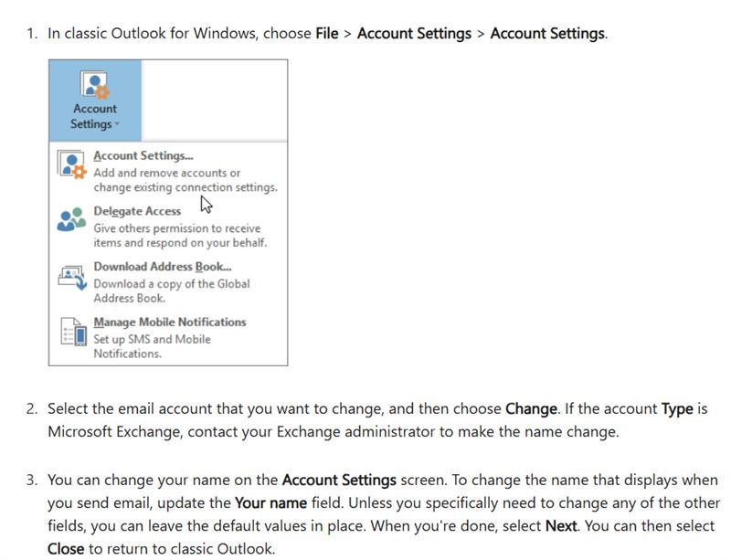Screen dimensions: 731x560
Task: Click the bold 'Change' word in step 2
Action: pos(531,409)
